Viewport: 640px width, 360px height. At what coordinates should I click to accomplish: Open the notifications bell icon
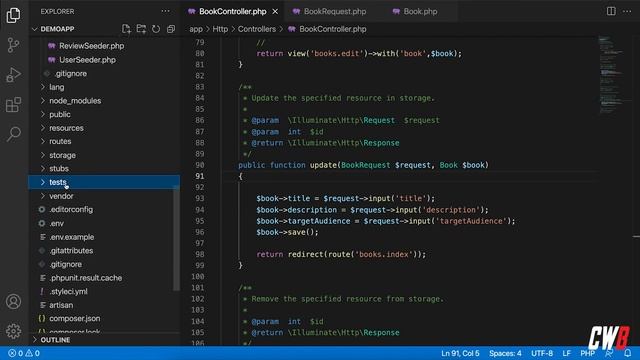pyautogui.click(x=628, y=353)
